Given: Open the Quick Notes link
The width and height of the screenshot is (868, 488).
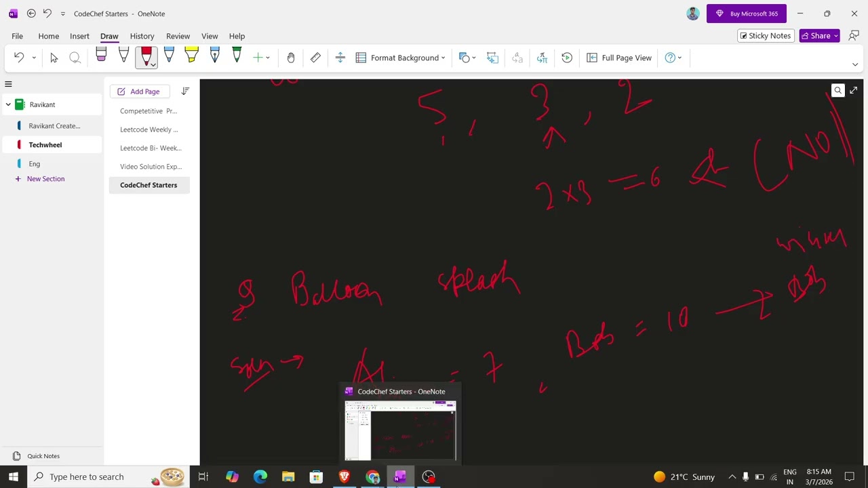Looking at the screenshot, I should (x=43, y=456).
